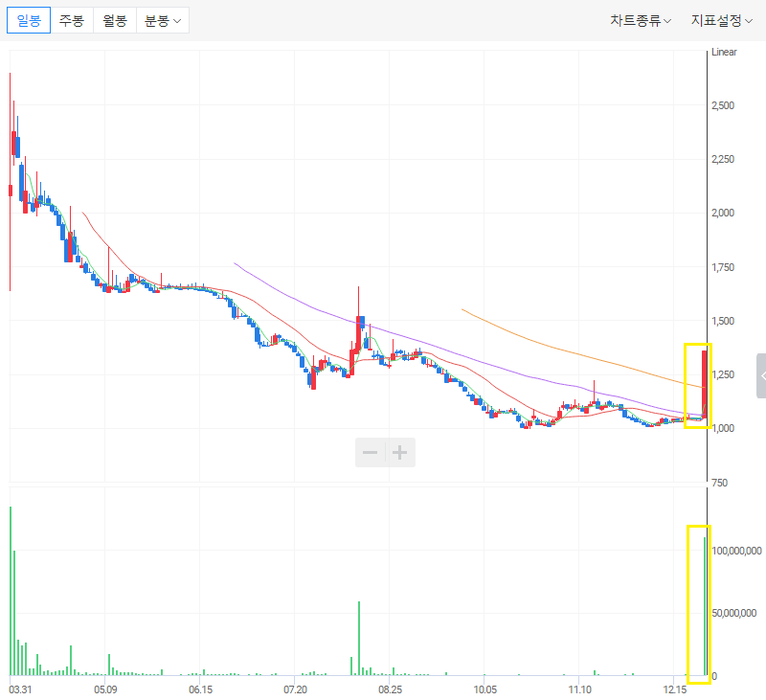Screen dimensions: 766x700
Task: Switch to the 주봉 weekly chart tab
Action: click(x=72, y=20)
